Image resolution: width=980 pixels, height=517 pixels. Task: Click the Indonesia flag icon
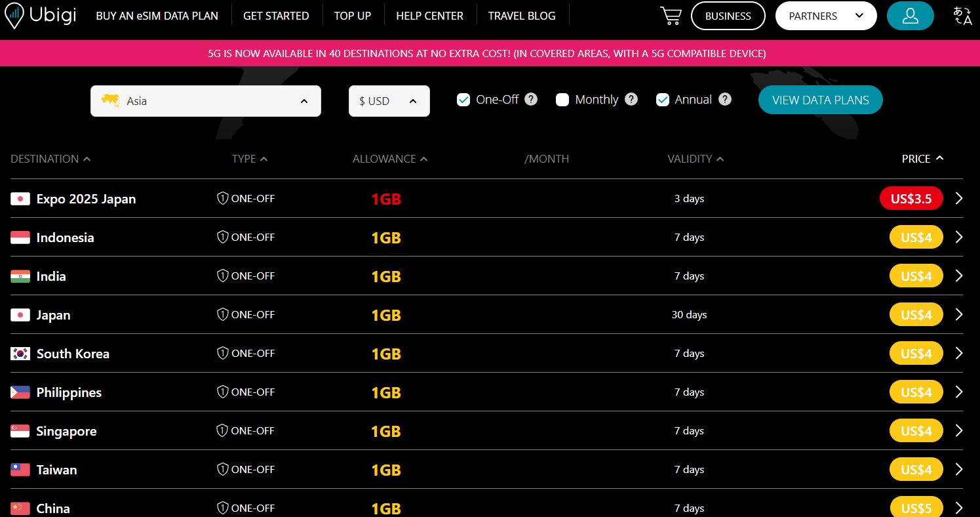(x=20, y=238)
